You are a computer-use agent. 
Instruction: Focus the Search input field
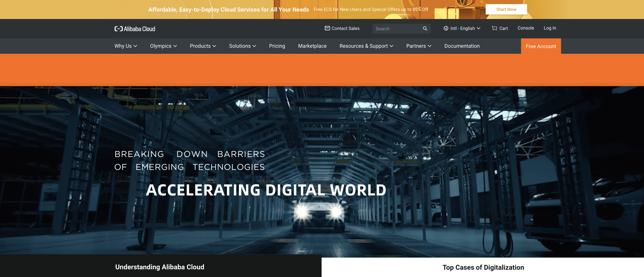coord(397,29)
